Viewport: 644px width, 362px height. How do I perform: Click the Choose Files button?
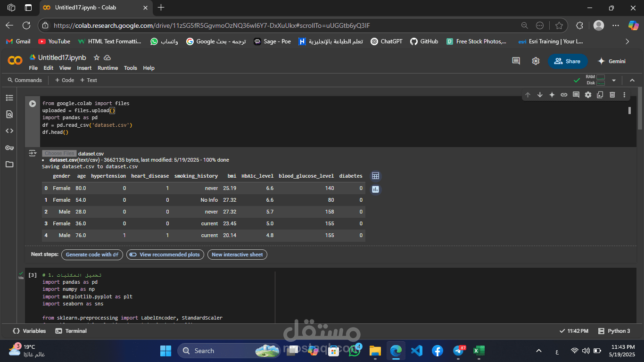click(x=59, y=153)
